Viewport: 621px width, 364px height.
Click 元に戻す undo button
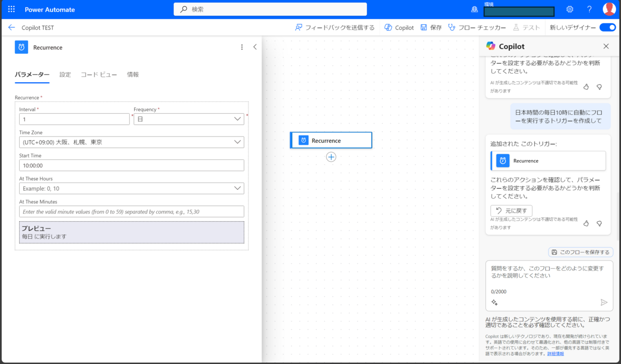[511, 210]
